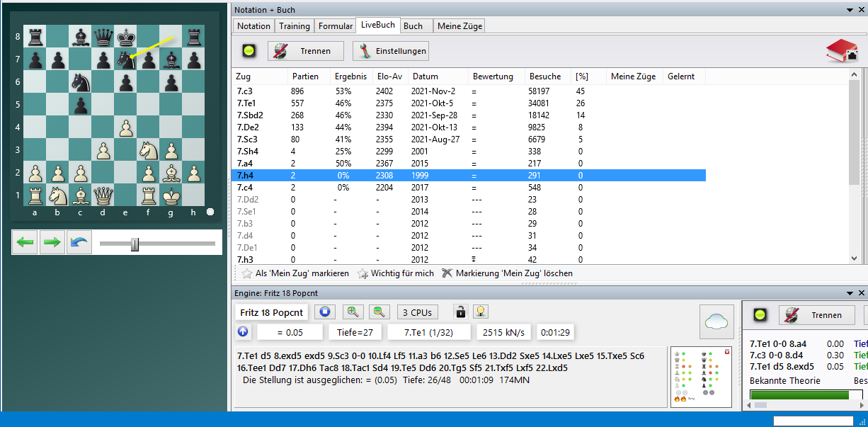This screenshot has width=868, height=427.
Task: Stop the Fritz 18 engine analysis
Action: tap(325, 312)
